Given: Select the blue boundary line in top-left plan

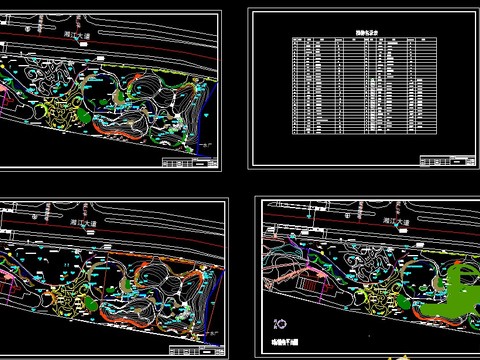Looking at the screenshot, I should pos(206,120).
